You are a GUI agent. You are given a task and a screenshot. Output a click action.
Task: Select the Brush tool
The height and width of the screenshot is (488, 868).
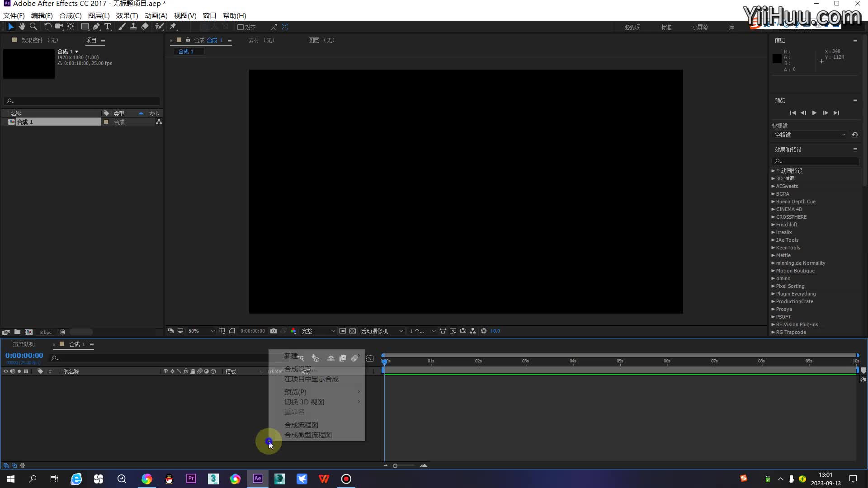click(122, 27)
